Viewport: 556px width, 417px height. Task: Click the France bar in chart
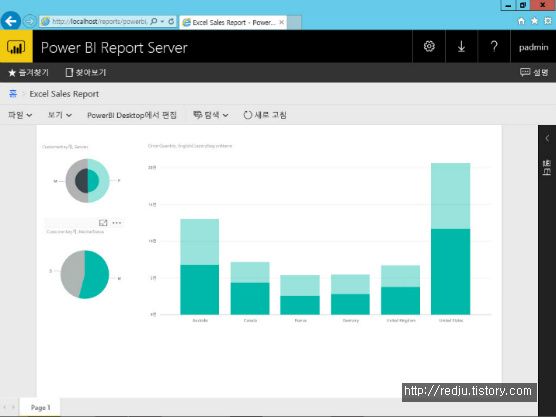(x=300, y=295)
